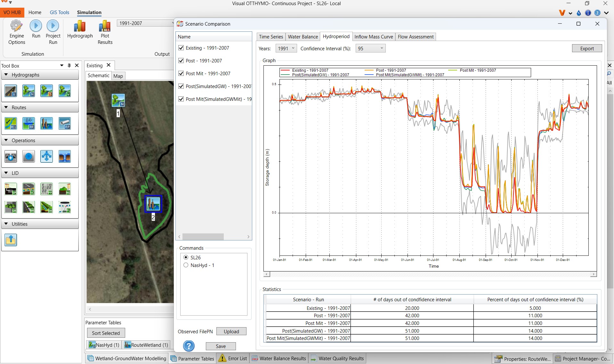
Task: Switch to the Time Series tab
Action: tap(271, 36)
